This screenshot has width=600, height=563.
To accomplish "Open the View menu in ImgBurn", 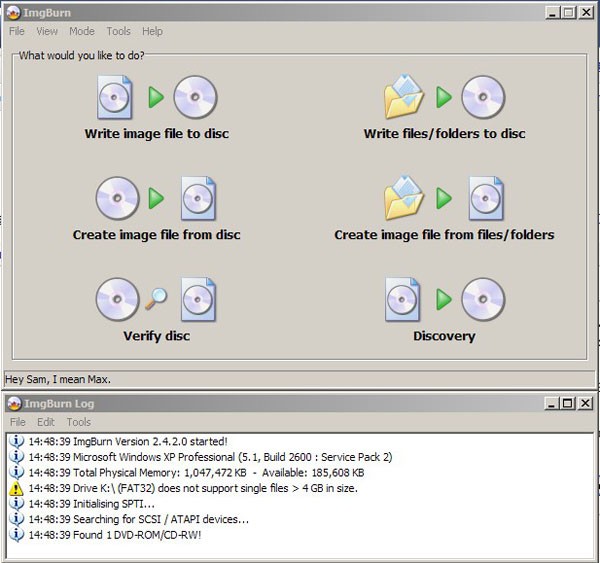I will click(47, 31).
